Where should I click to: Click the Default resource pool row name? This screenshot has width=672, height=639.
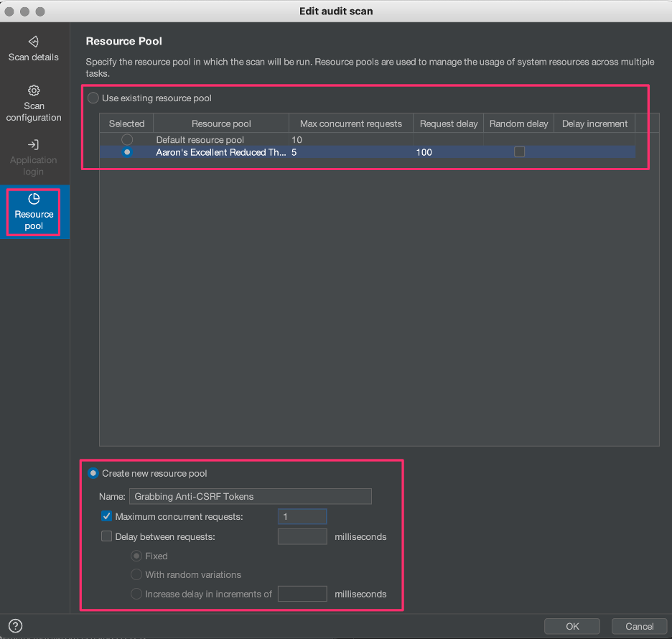coord(200,140)
